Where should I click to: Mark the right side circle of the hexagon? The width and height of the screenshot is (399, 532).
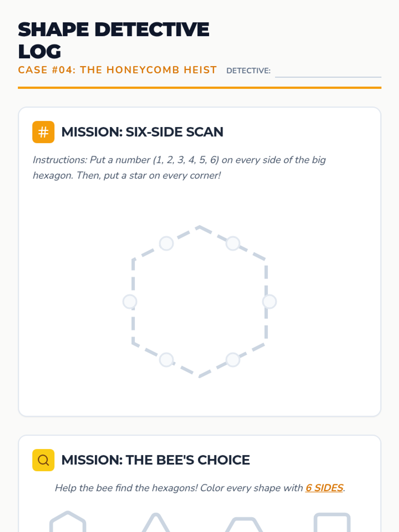point(269,302)
